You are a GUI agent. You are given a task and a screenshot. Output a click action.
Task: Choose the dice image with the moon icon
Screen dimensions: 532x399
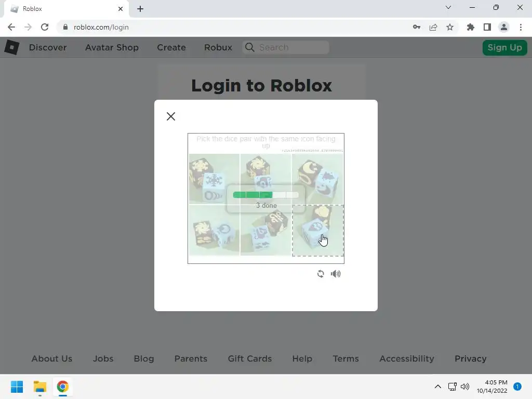coord(317,179)
